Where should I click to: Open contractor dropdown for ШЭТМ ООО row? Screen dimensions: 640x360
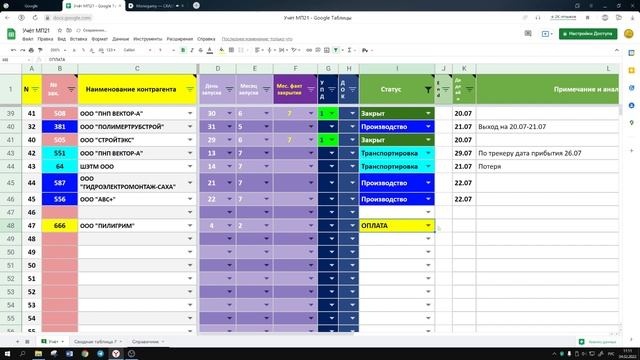[190, 167]
